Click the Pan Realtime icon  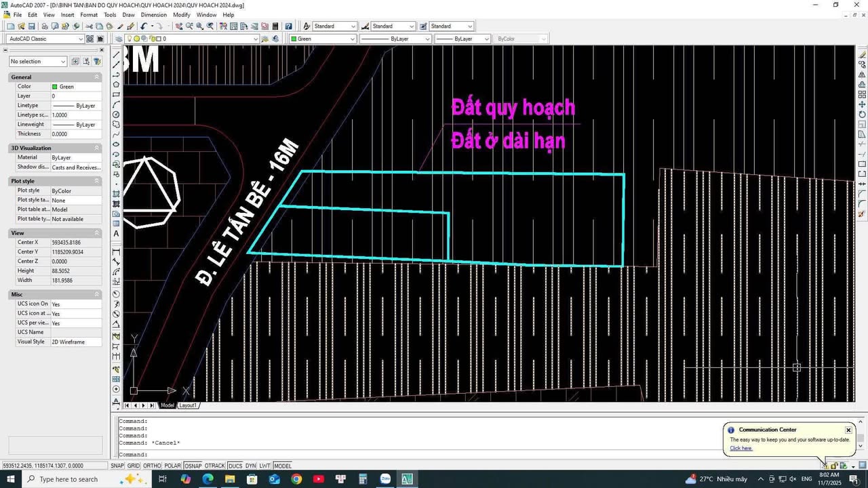[x=179, y=26]
